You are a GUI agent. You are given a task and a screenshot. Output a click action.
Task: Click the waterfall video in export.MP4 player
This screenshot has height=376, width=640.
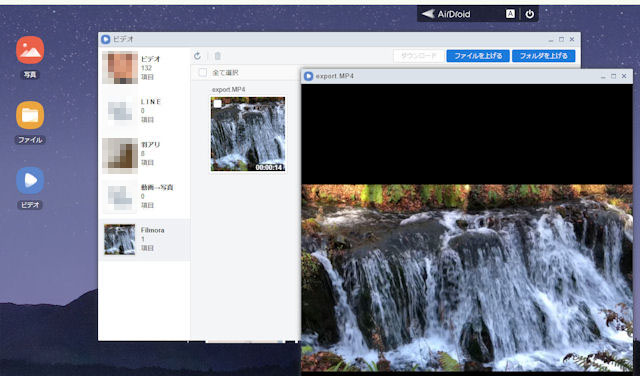[467, 278]
